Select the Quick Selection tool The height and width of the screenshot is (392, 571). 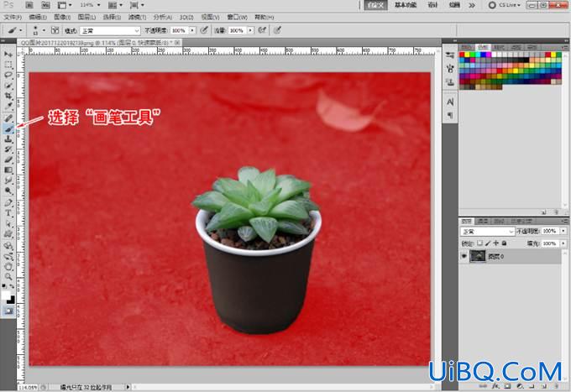tap(8, 86)
